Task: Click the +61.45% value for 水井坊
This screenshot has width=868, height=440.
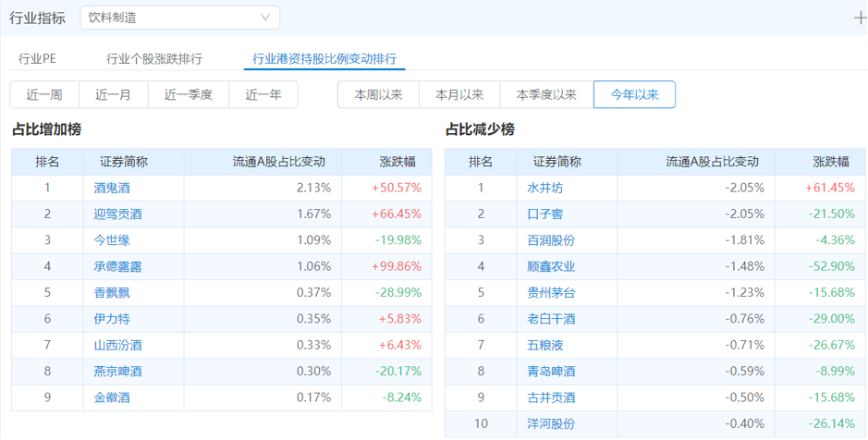Action: point(830,189)
